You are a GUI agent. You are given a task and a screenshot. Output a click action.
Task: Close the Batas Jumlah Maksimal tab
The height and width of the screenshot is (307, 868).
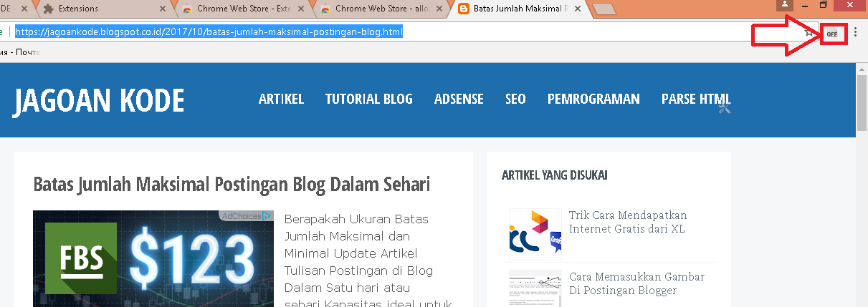tap(579, 9)
